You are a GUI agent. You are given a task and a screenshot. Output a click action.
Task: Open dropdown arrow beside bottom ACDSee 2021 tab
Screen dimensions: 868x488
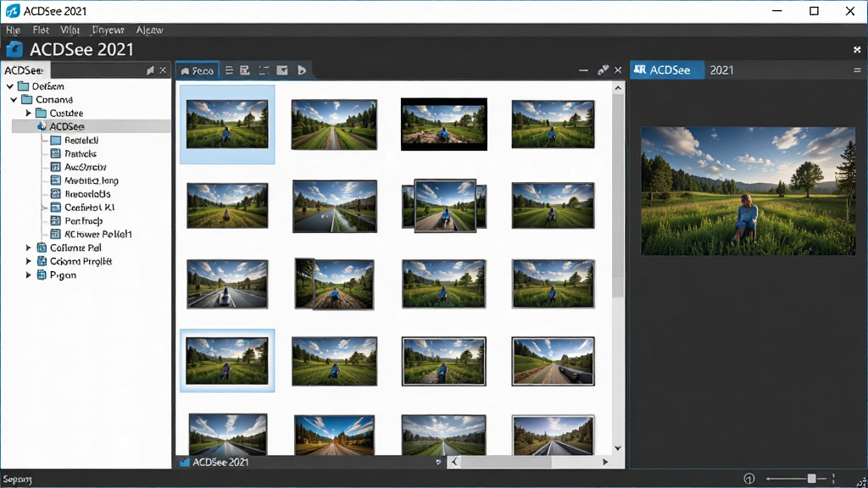coord(438,462)
